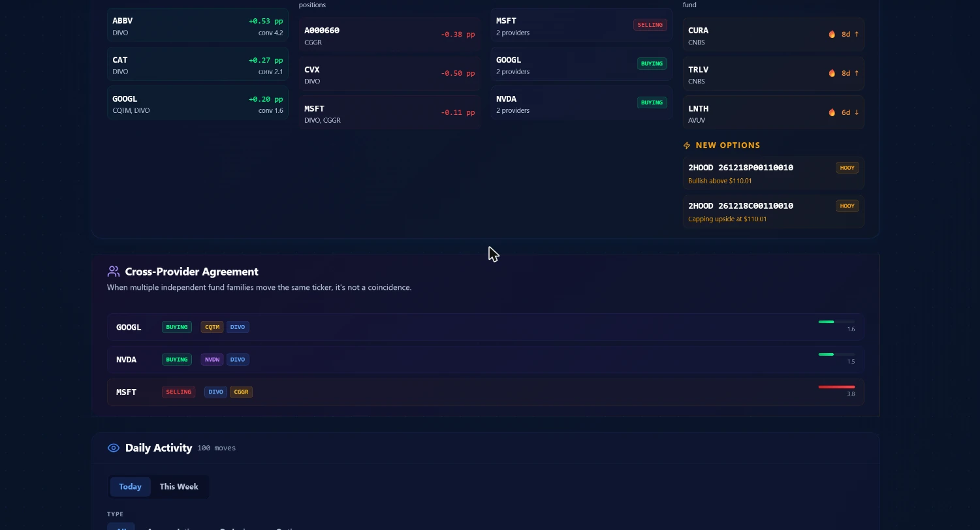Click the red MSFT conviction bar showing 3.8

[x=836, y=387]
